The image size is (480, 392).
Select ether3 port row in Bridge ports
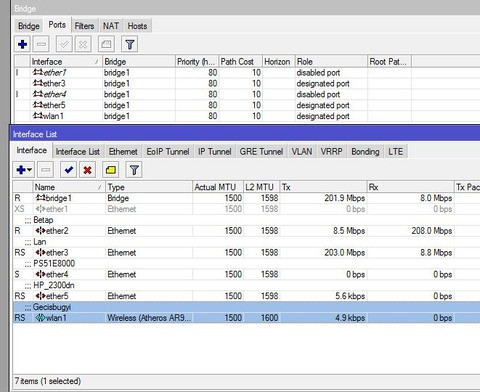click(x=247, y=83)
